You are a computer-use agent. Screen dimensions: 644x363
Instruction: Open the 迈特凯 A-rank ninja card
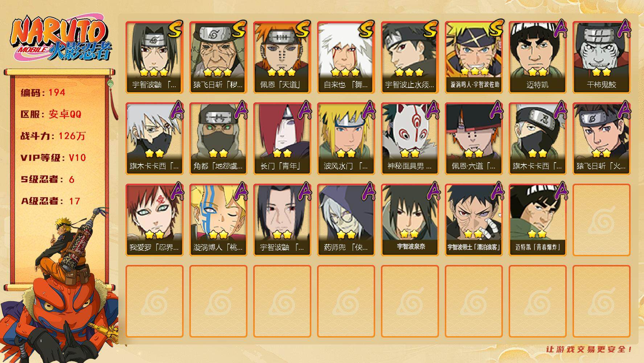point(537,57)
